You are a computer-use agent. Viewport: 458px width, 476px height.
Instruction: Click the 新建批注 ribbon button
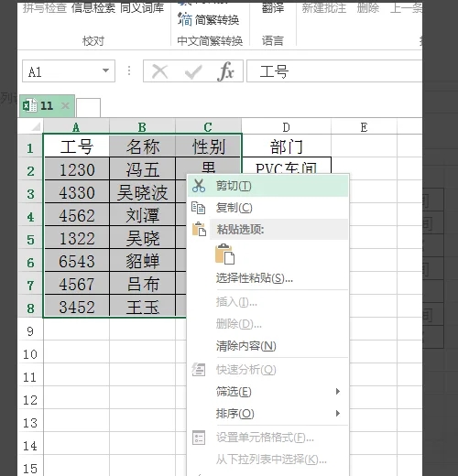324,8
